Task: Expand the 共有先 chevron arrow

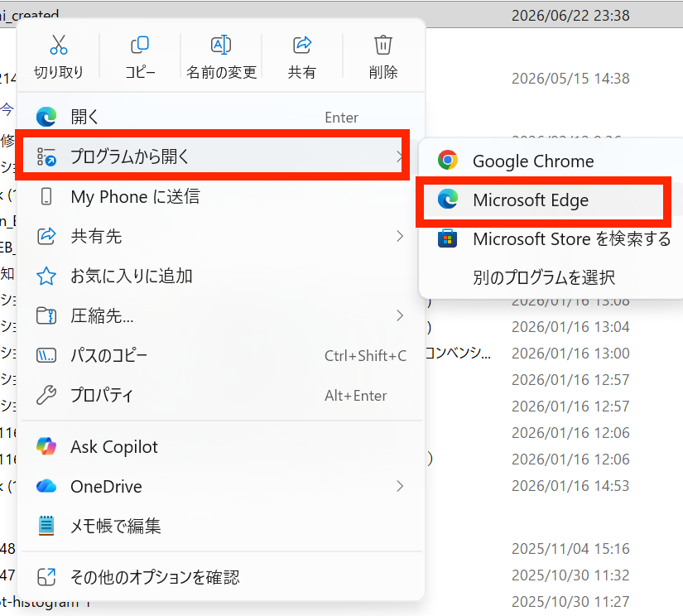Action: pyautogui.click(x=400, y=236)
